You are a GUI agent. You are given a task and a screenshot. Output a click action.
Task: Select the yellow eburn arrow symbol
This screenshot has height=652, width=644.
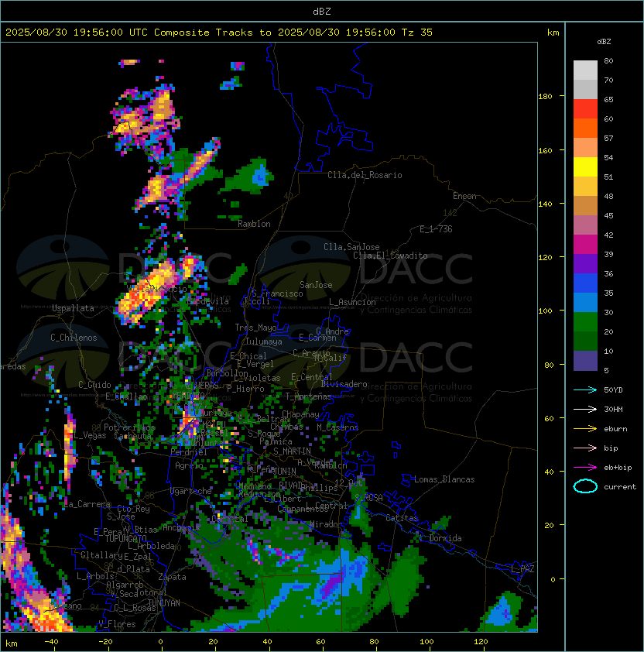coord(585,429)
